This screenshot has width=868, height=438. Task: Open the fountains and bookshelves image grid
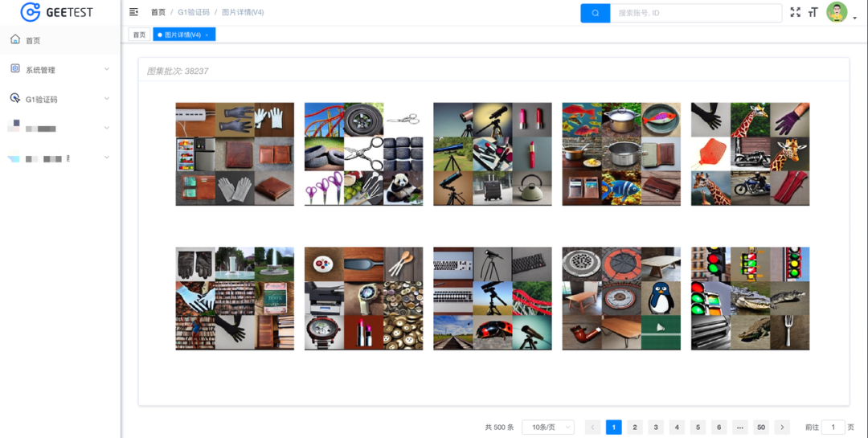[x=235, y=298]
